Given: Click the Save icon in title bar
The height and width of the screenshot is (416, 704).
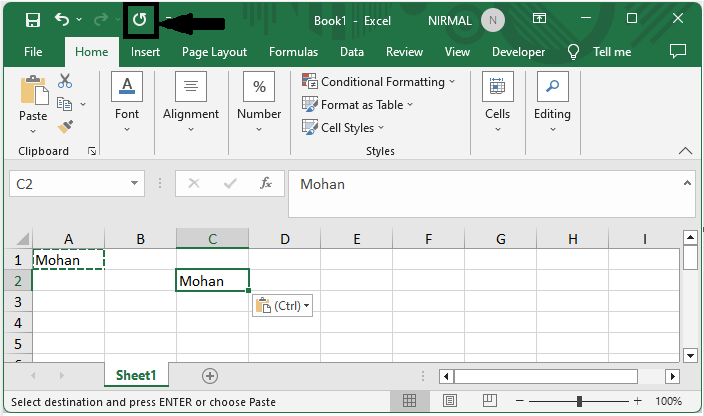Looking at the screenshot, I should tap(33, 20).
